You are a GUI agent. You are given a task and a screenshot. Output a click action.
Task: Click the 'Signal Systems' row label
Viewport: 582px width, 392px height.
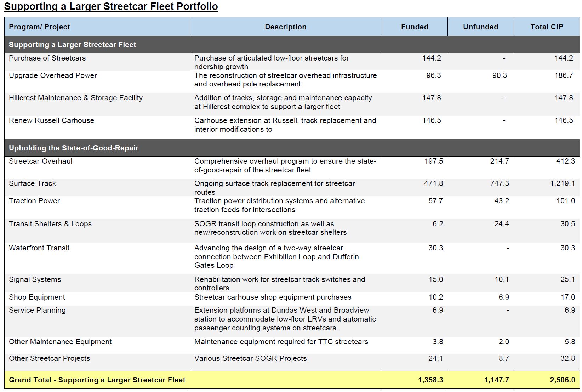[35, 279]
